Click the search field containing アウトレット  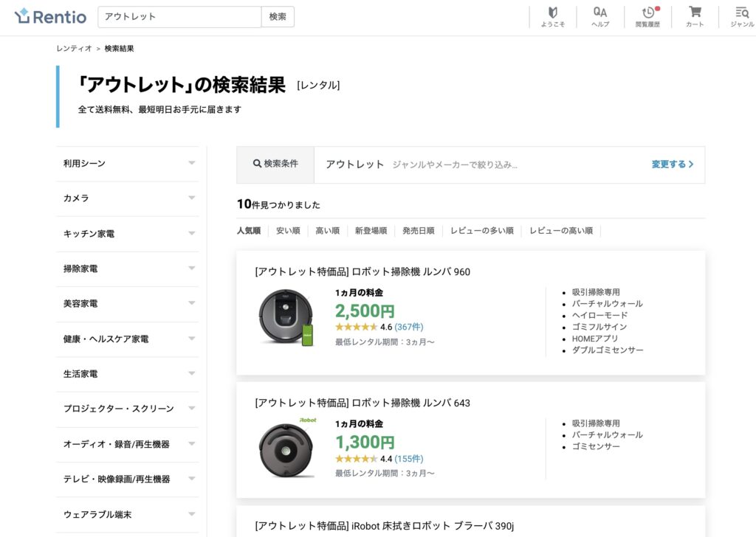tap(179, 17)
